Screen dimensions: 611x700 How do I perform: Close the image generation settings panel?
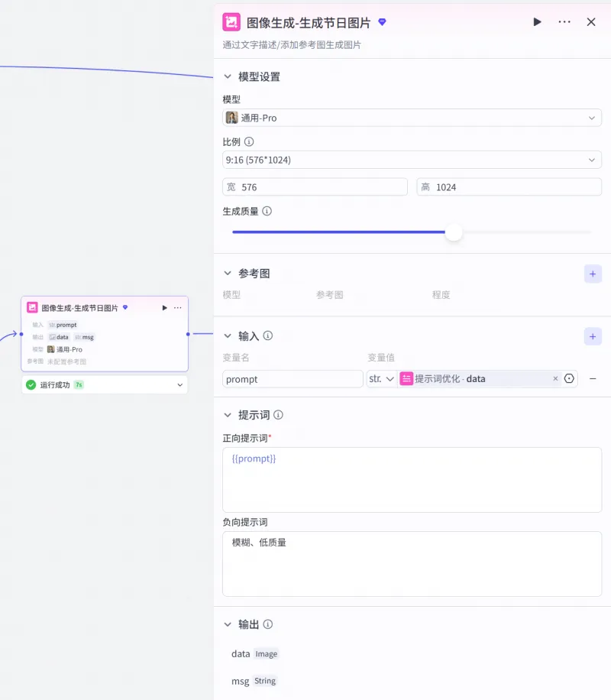click(x=591, y=22)
